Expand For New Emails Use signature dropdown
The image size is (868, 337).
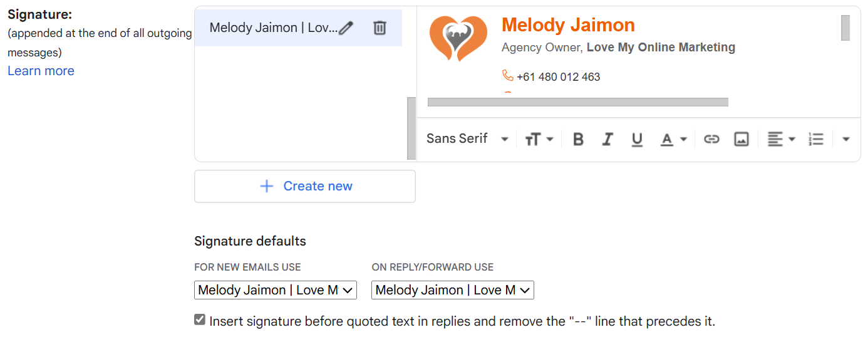pyautogui.click(x=276, y=290)
